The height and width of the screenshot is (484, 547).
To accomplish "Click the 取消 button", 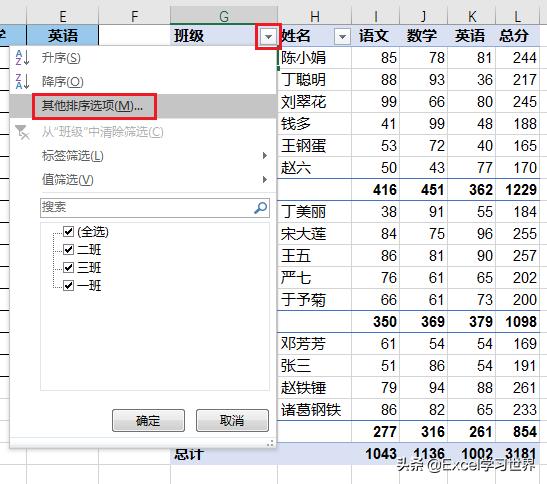I will [232, 420].
